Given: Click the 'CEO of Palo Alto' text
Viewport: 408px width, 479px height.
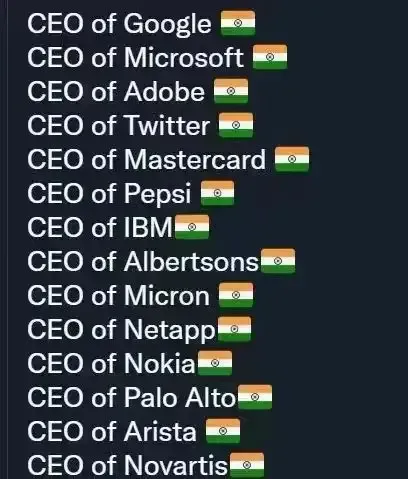Looking at the screenshot, I should pyautogui.click(x=132, y=398).
